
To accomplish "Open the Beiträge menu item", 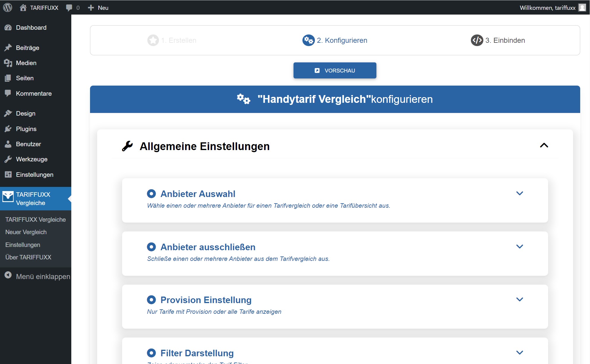I will point(36,48).
